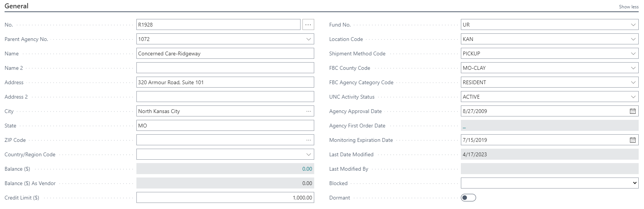644x209 pixels.
Task: Toggle the Dormant switch
Action: (x=468, y=198)
